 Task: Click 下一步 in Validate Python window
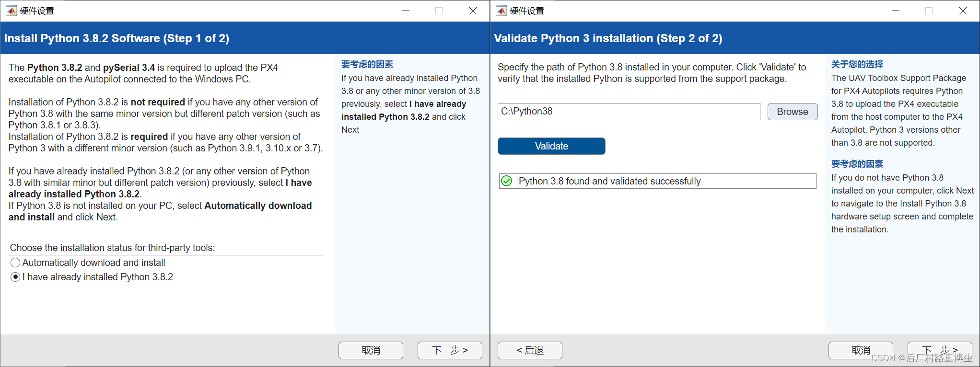940,350
